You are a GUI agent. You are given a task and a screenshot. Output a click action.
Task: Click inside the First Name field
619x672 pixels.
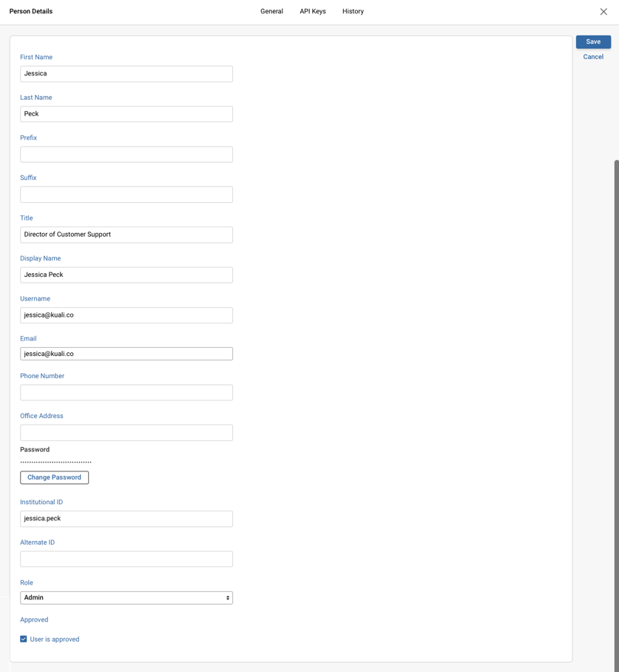126,73
